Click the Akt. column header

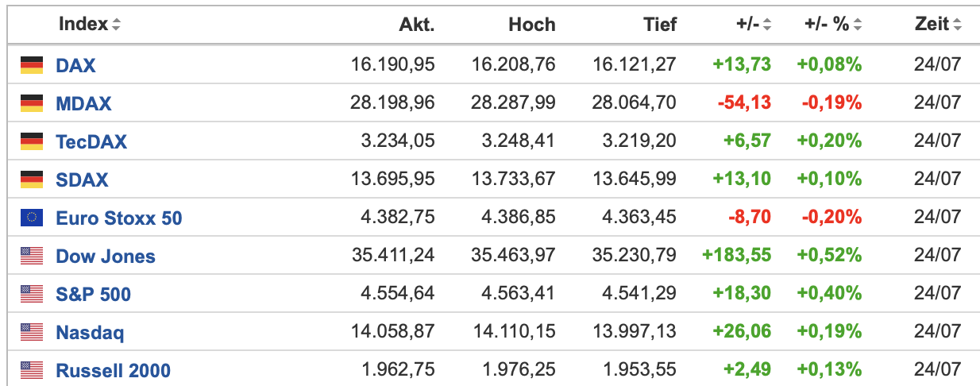[416, 25]
